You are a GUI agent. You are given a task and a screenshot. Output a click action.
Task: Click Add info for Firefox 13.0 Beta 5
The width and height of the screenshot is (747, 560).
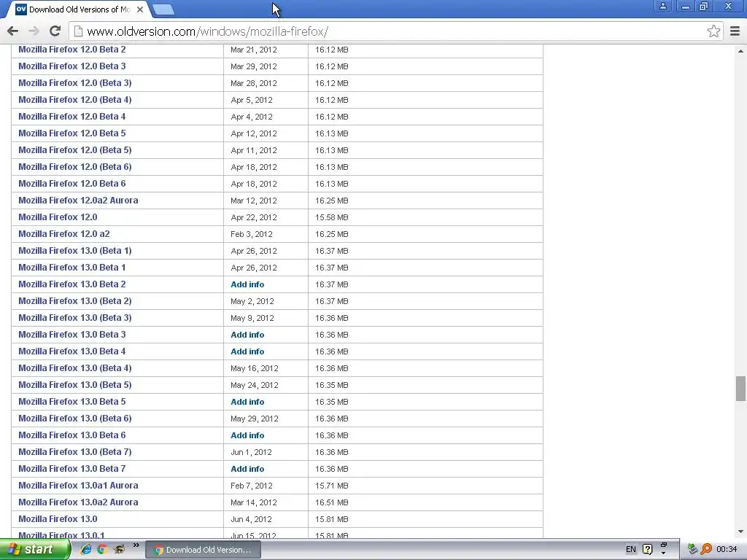coord(247,402)
